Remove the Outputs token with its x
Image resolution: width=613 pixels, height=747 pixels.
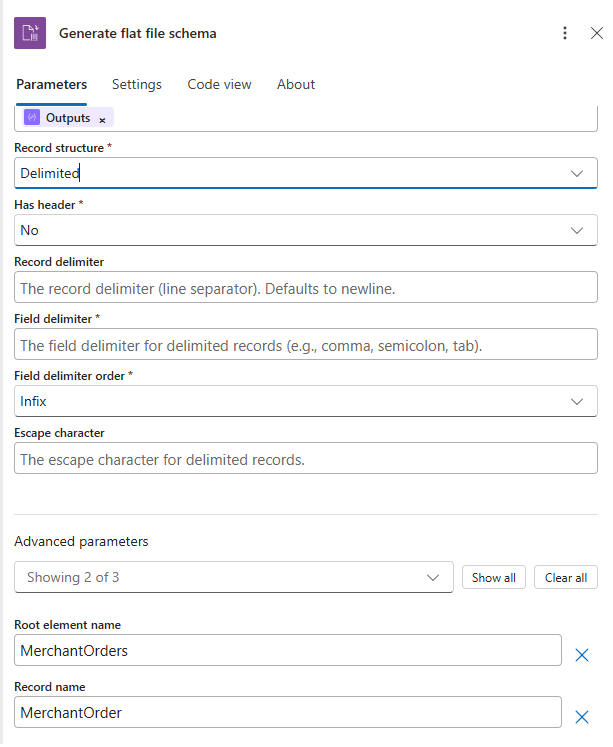coord(102,120)
